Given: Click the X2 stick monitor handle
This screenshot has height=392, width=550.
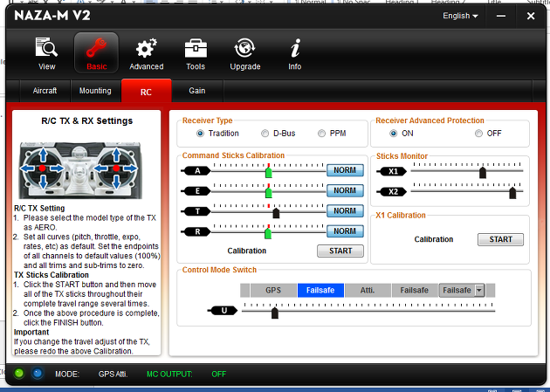Looking at the screenshot, I should click(512, 193).
